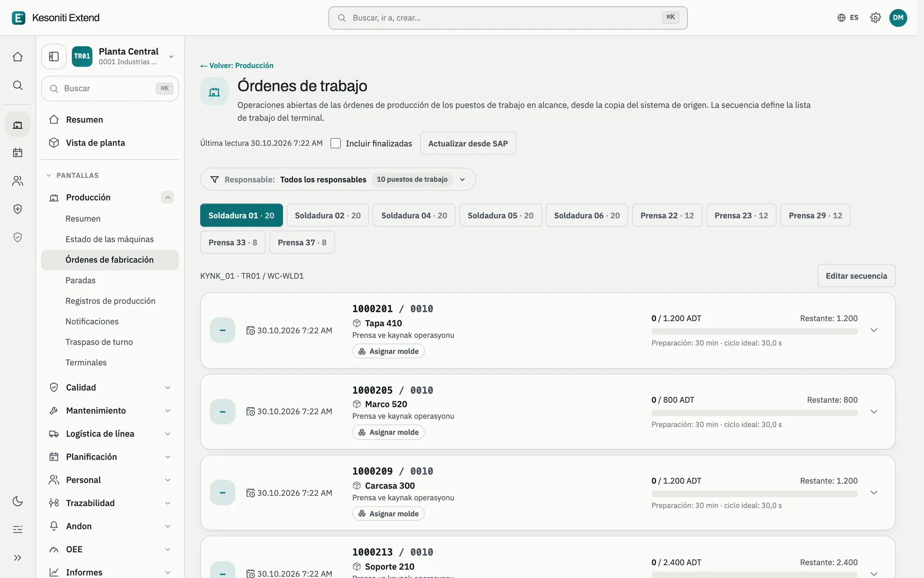Enable the Incluir finalizadas checkbox
Viewport: 924px width, 578px height.
(336, 143)
